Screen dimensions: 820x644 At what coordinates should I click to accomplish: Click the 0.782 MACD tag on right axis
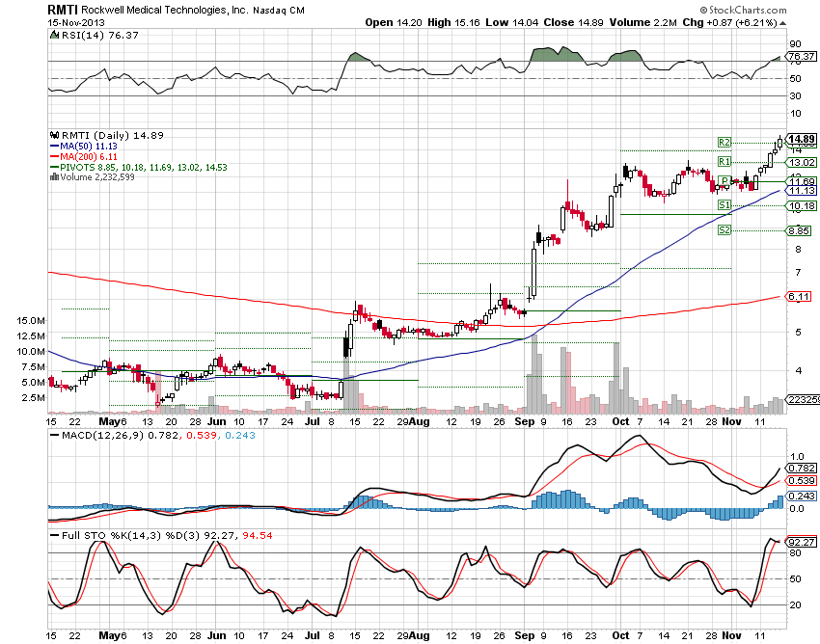click(802, 468)
